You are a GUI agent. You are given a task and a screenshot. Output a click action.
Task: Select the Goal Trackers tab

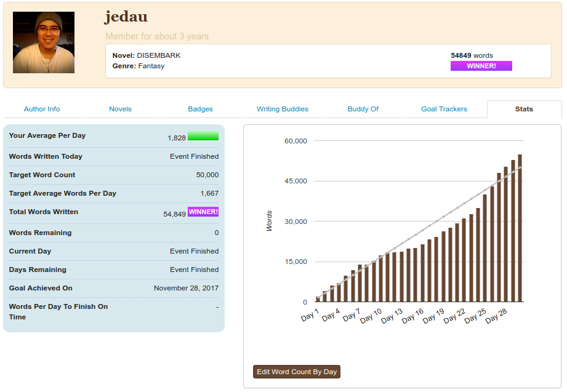pos(444,109)
